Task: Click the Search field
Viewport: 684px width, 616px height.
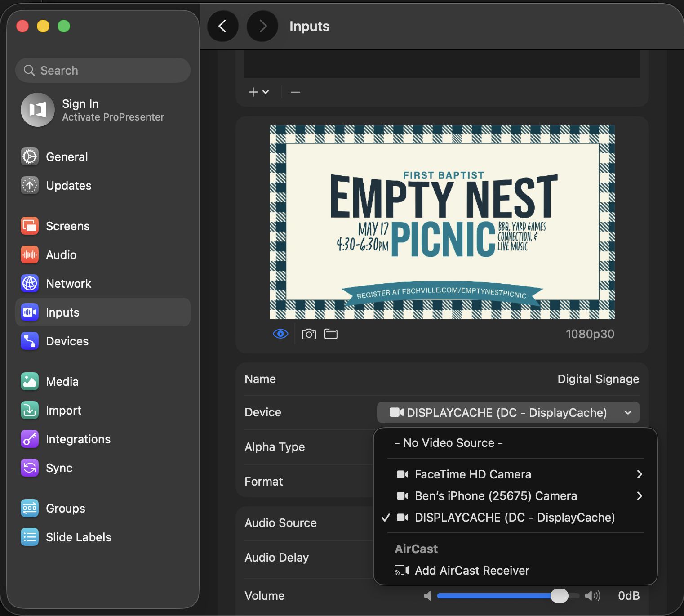Action: pos(103,70)
